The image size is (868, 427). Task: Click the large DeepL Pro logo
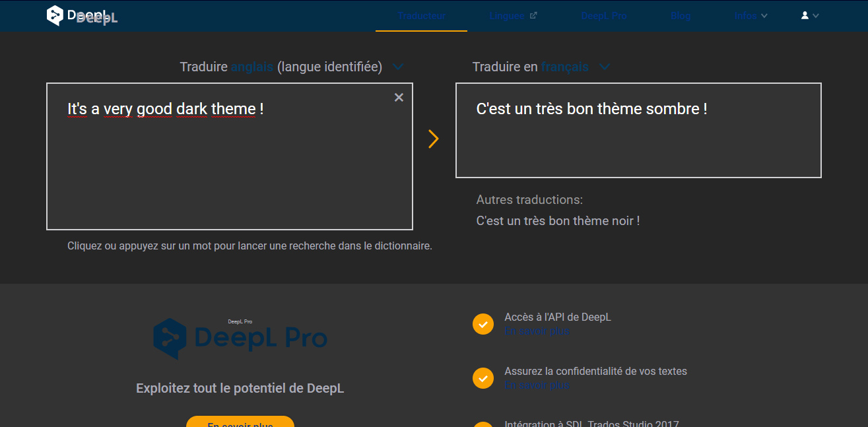click(x=240, y=338)
